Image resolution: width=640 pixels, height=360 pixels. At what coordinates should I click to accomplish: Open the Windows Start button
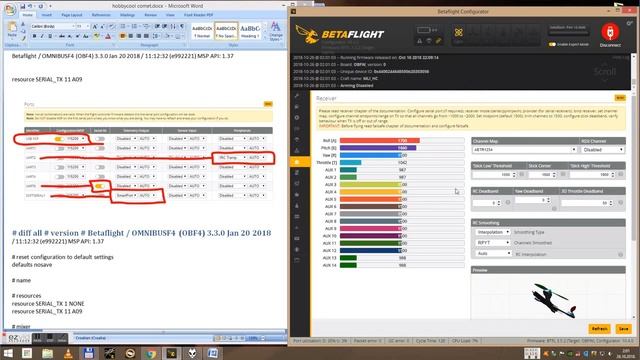pyautogui.click(x=8, y=353)
